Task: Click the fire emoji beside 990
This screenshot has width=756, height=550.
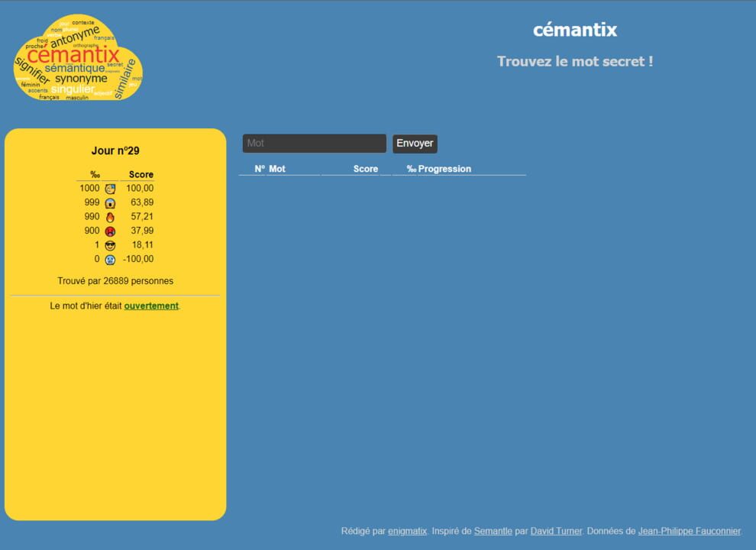Action: pos(110,217)
